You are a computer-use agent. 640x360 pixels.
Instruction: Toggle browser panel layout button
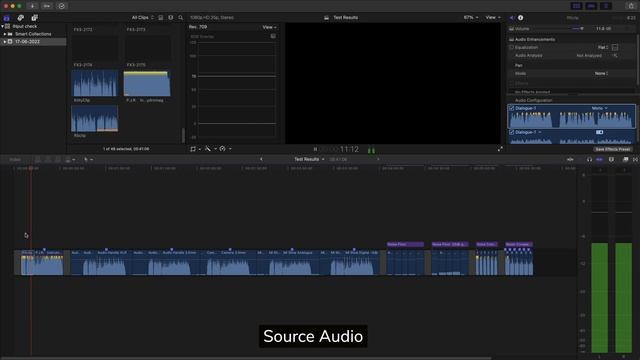[x=576, y=6]
